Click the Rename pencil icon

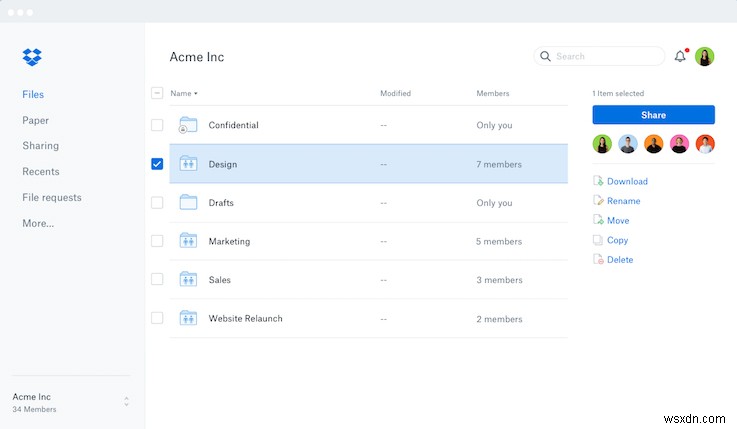[x=598, y=201]
